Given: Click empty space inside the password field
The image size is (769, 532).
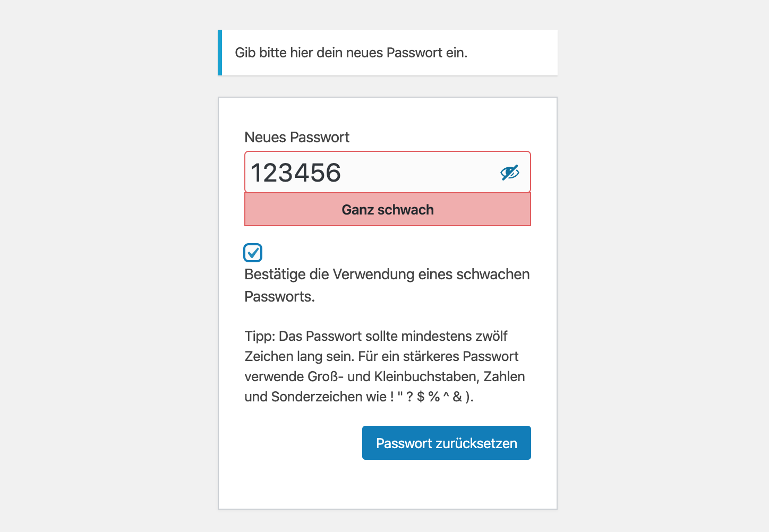Looking at the screenshot, I should (420, 173).
